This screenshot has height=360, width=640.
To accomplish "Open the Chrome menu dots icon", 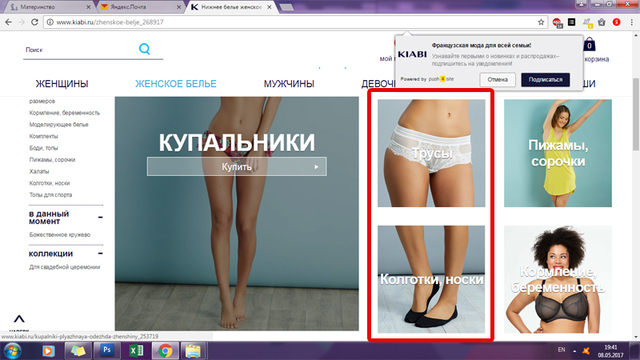I will (632, 22).
